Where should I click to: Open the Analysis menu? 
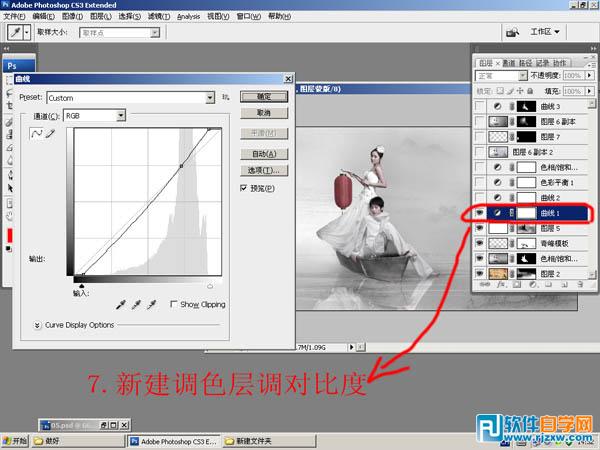pyautogui.click(x=188, y=16)
